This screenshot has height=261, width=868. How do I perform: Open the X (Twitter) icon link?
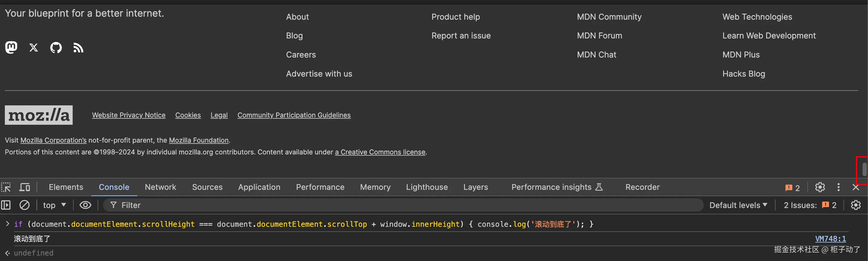[33, 48]
